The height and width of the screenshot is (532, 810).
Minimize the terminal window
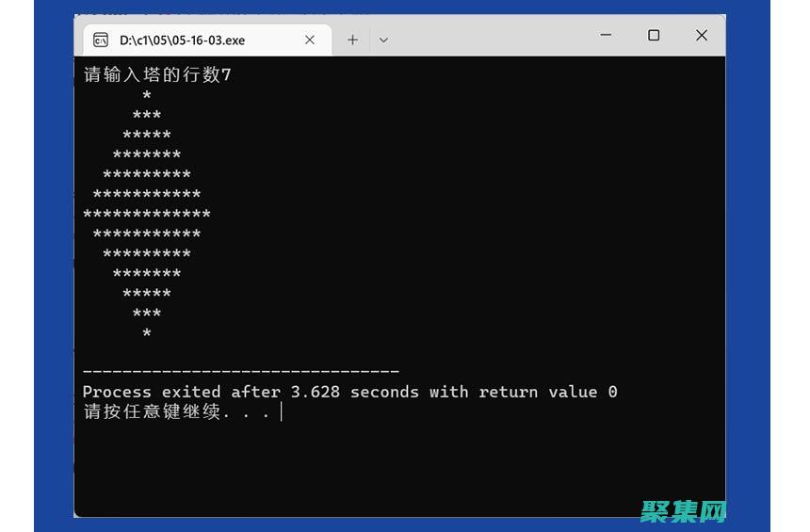(x=607, y=36)
